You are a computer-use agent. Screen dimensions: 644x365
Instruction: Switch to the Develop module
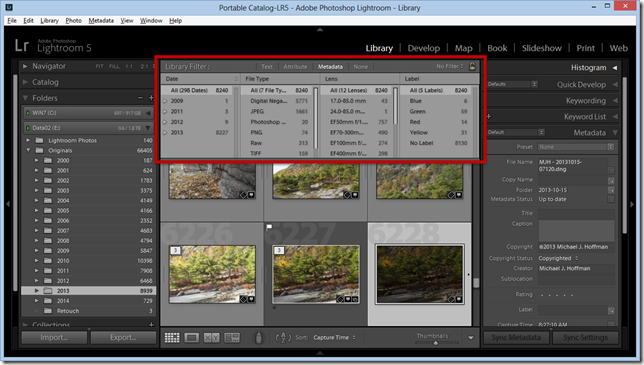(x=423, y=48)
